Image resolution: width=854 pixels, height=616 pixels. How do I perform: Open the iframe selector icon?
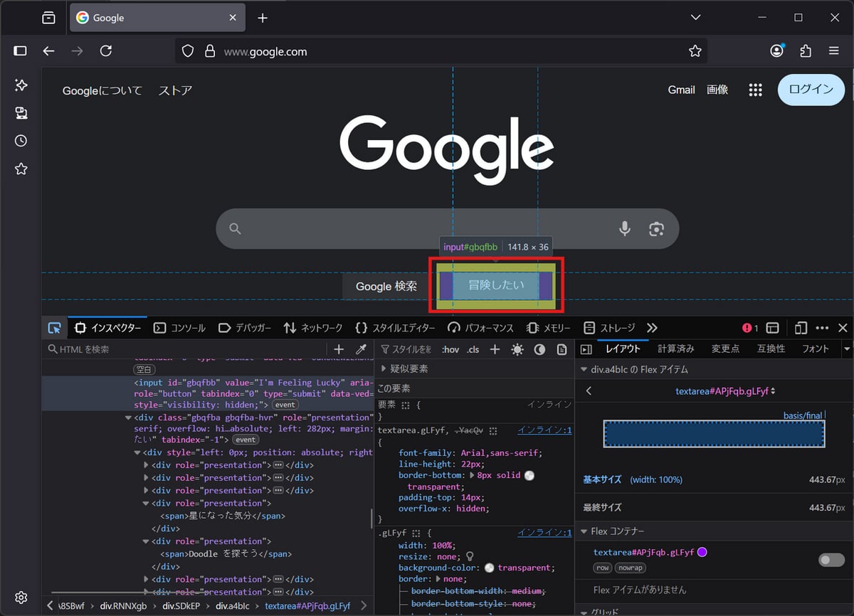772,328
